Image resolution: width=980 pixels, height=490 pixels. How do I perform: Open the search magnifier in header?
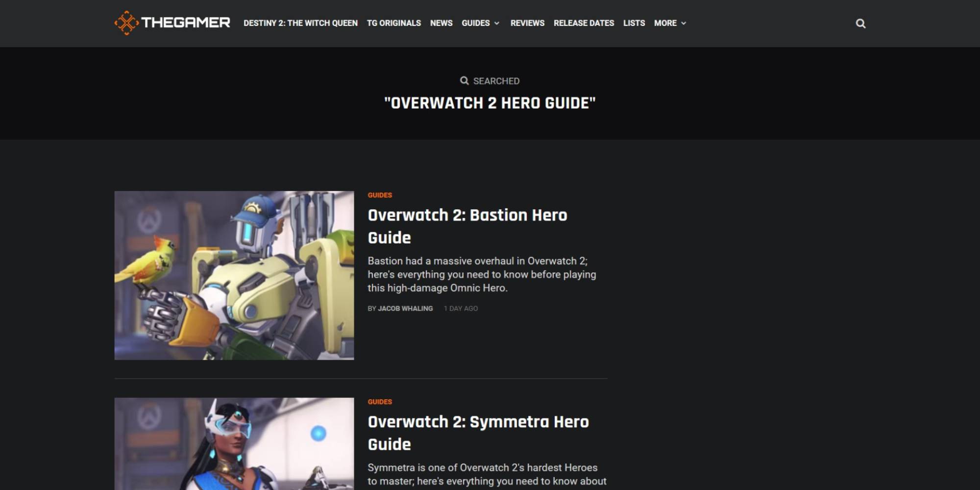[860, 24]
